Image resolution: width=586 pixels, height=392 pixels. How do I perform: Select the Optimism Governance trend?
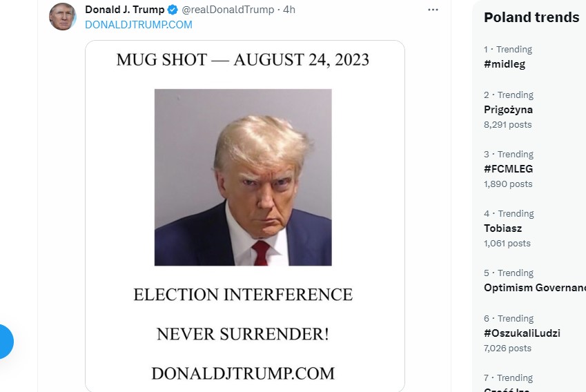535,288
